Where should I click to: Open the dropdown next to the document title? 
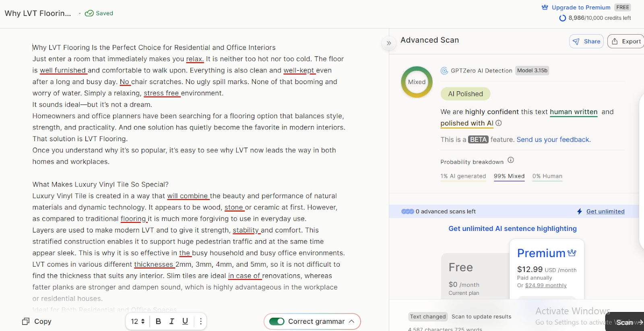point(80,13)
